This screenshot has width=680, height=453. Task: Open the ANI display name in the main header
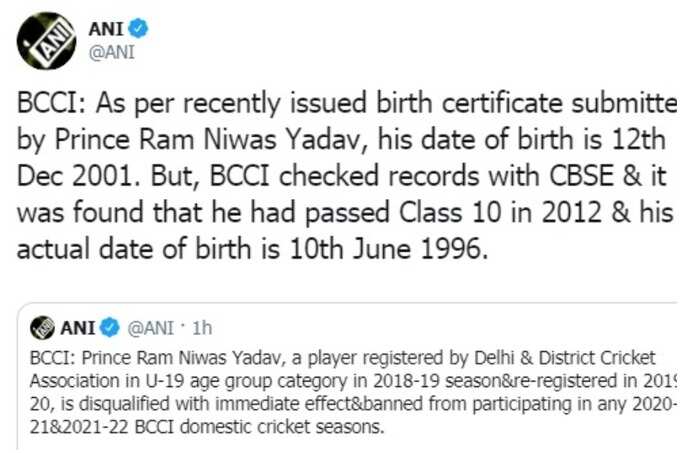(106, 29)
